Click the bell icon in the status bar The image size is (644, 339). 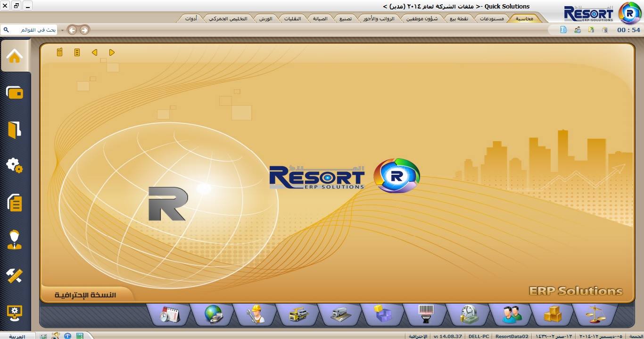click(x=56, y=336)
